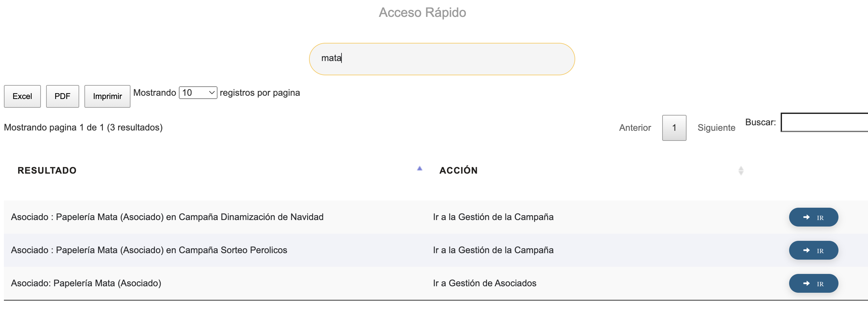Image resolution: width=868 pixels, height=320 pixels.
Task: Print the table with Imprimir
Action: pos(107,96)
